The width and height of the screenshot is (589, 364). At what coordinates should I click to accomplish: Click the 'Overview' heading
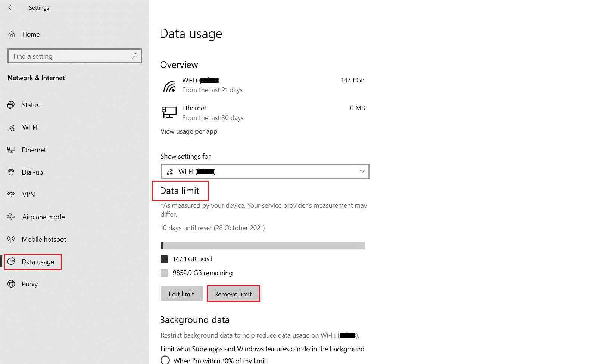[x=179, y=65]
